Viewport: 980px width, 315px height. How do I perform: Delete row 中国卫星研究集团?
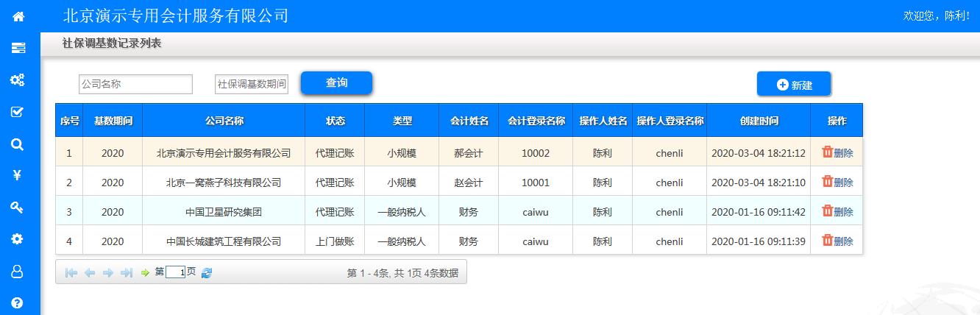point(837,211)
